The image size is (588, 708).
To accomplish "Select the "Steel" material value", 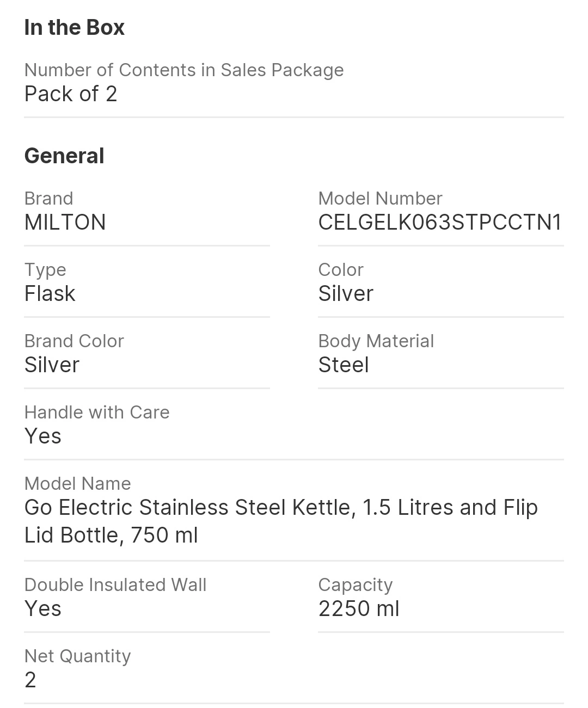I will [344, 365].
